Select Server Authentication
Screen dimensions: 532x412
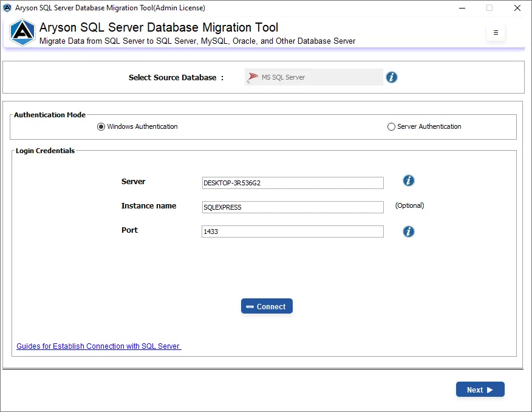tap(392, 126)
